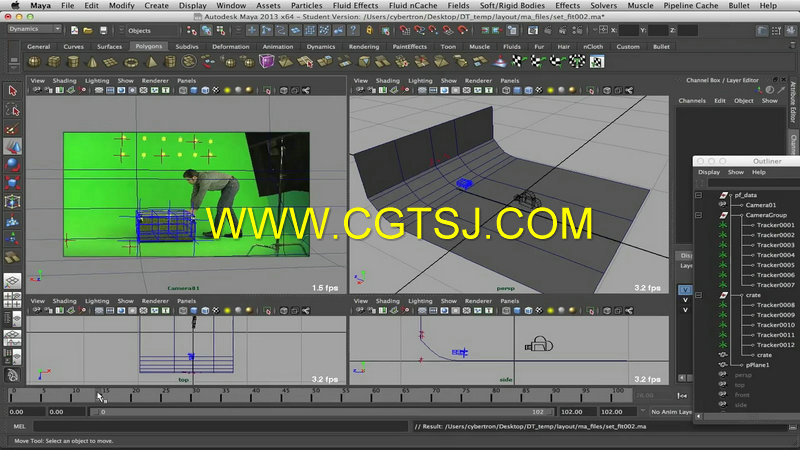Select the Move tool cone icon
800x450 pixels.
pyautogui.click(x=13, y=147)
